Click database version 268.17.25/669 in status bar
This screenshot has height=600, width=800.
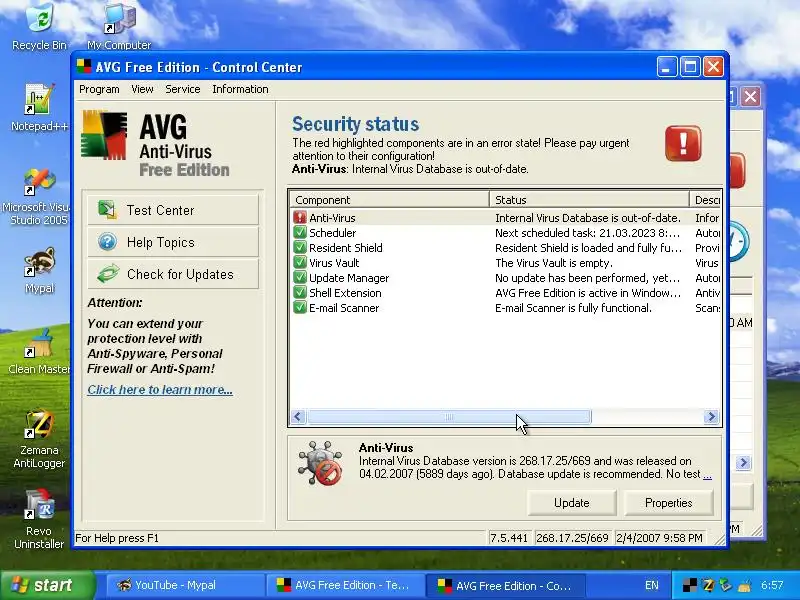[572, 538]
